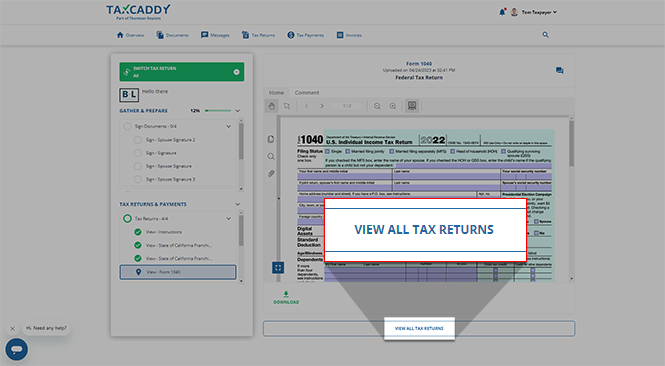Click the round arrow on Switch Tax Return
This screenshot has height=366, width=665.
click(x=236, y=72)
